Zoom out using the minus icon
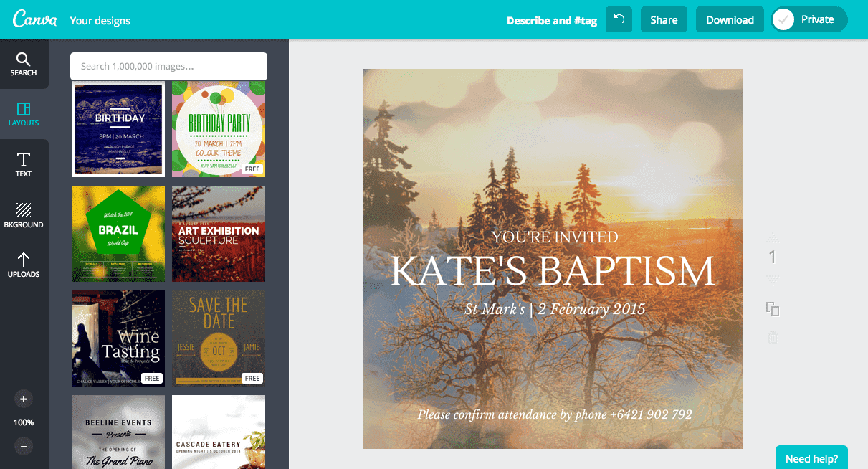The image size is (868, 469). point(24,446)
